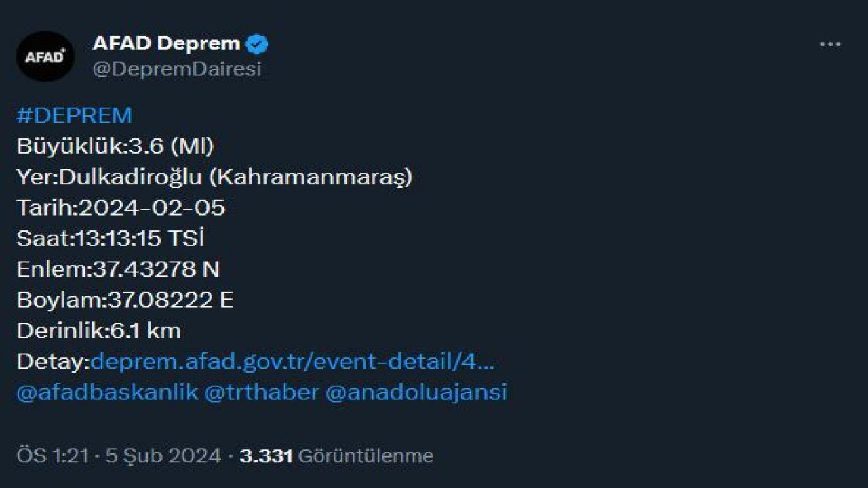
Task: Select the tweet author's dark profile picture
Action: coord(45,56)
